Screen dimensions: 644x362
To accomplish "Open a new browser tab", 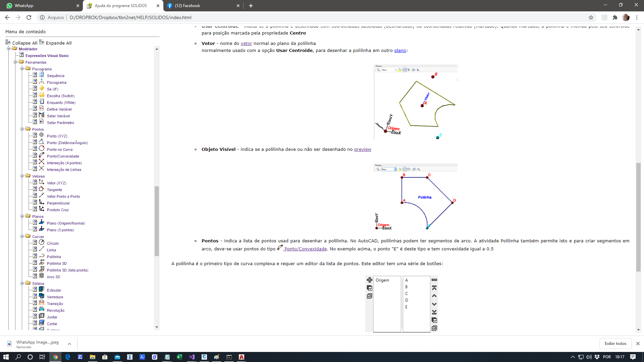I will [251, 6].
